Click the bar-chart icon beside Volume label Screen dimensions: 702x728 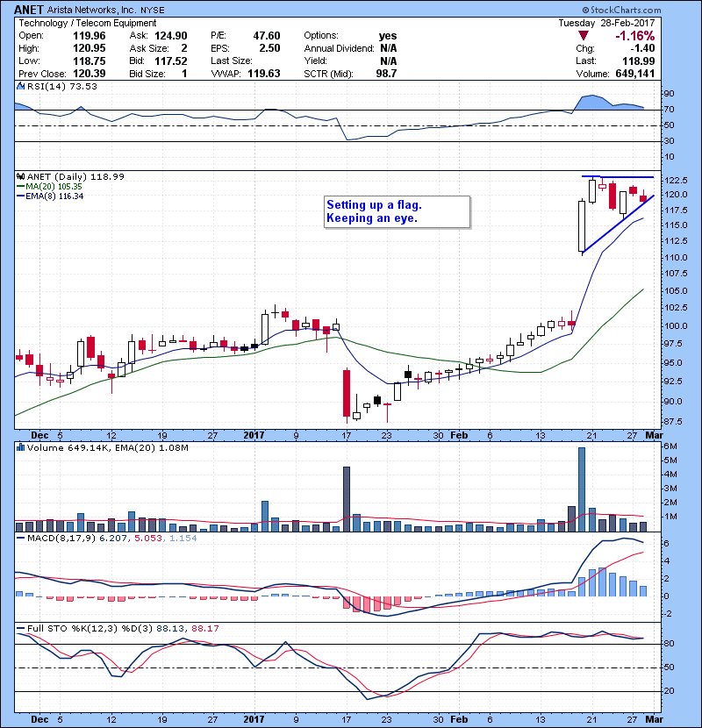(20, 447)
